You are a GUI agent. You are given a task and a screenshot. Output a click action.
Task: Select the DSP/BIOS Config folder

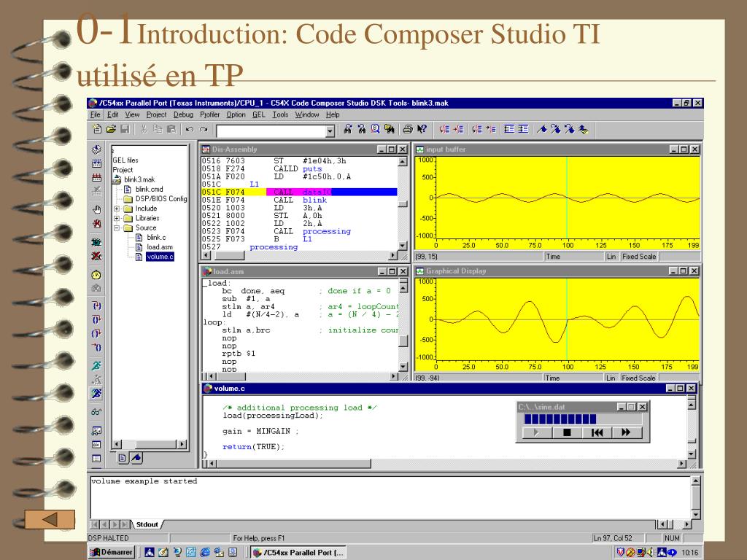click(161, 198)
